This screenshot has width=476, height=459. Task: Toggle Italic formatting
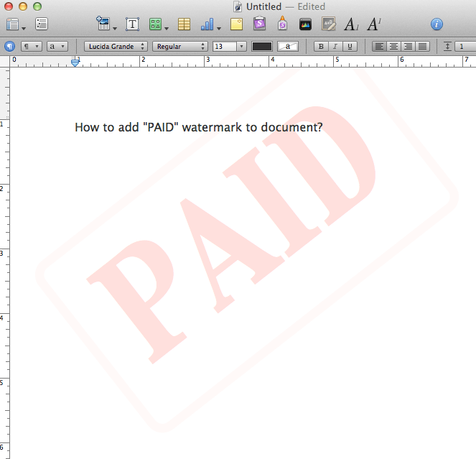click(335, 47)
